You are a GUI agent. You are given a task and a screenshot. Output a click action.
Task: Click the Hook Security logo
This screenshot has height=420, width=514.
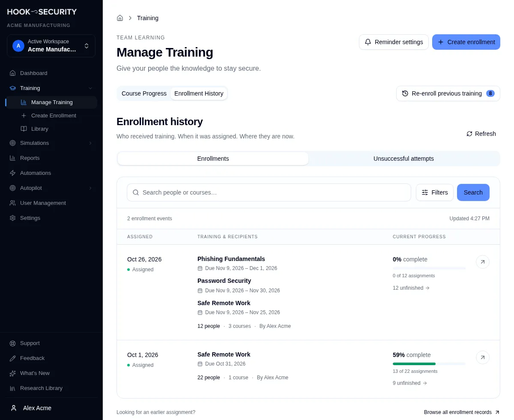(x=42, y=12)
